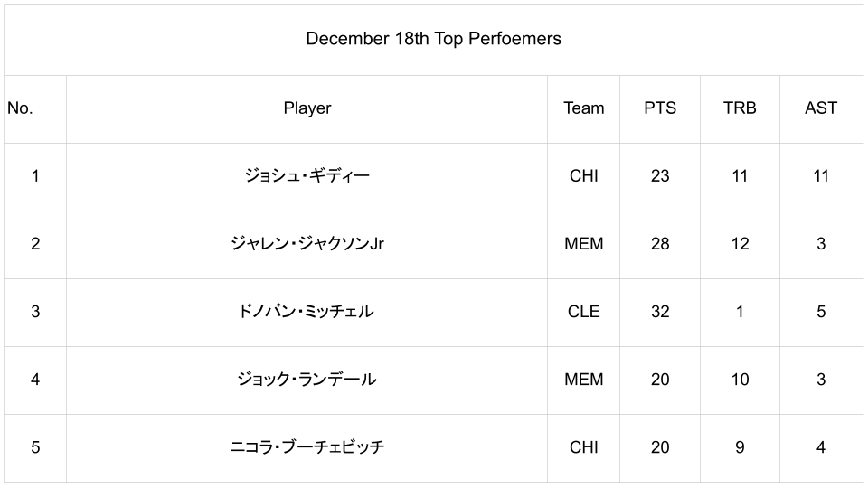
Task: Select the Team column header
Action: [x=583, y=108]
